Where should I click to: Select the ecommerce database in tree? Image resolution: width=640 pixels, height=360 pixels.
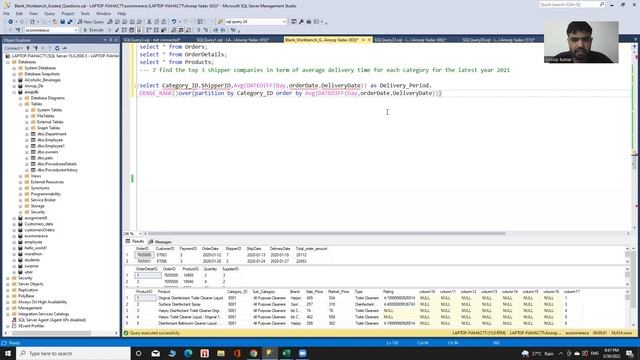(36, 236)
